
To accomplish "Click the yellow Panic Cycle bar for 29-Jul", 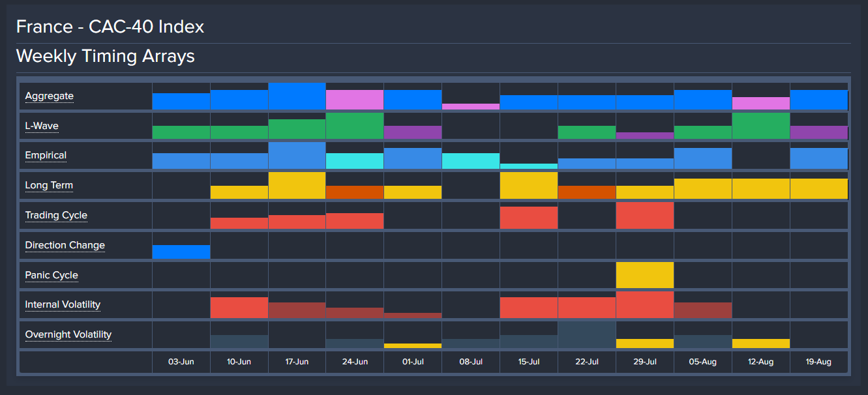I will pos(645,275).
